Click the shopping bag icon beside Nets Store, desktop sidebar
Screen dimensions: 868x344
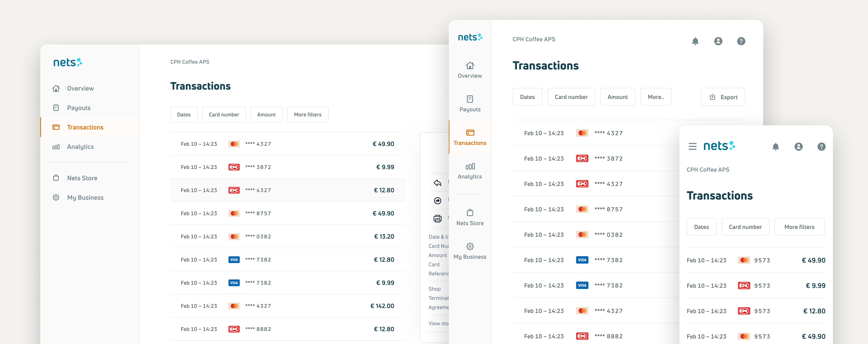coord(56,178)
